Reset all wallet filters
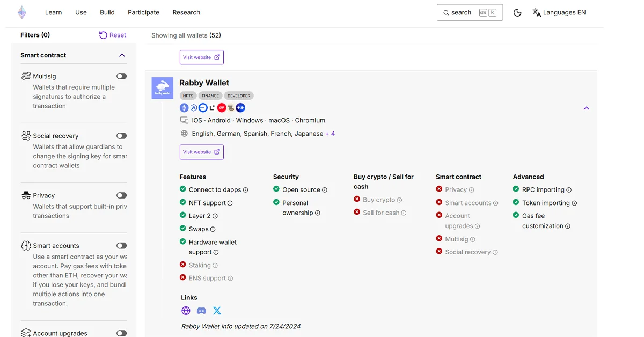The image size is (644, 337). coord(113,35)
